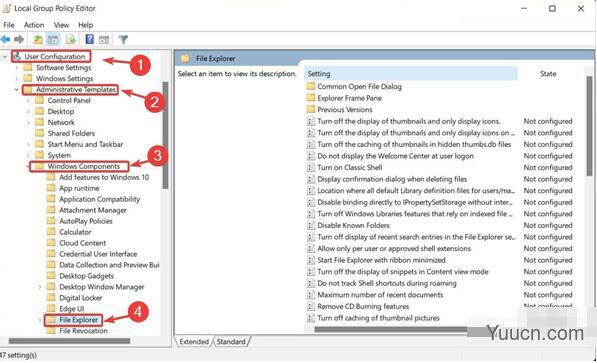Expand the Desktop node
Viewport: 597px width, 363px height.
point(28,112)
